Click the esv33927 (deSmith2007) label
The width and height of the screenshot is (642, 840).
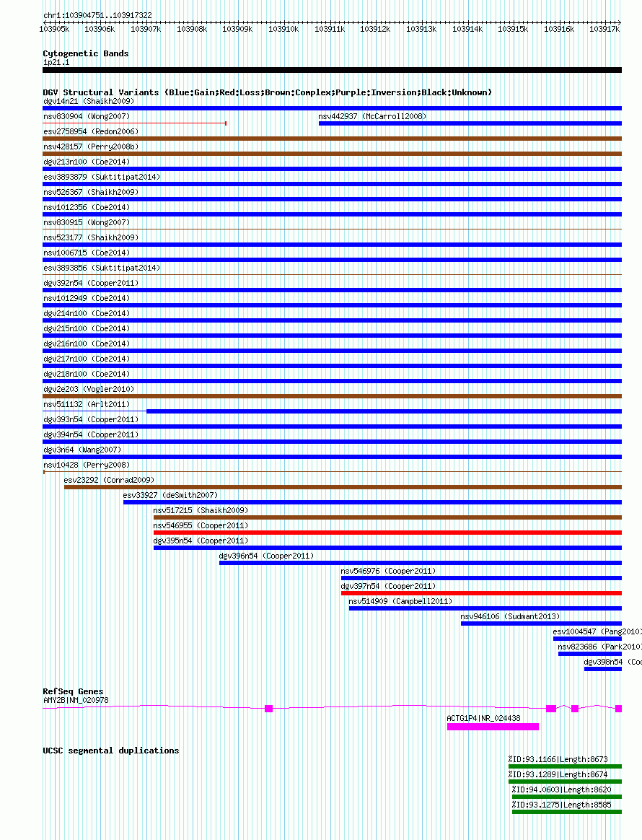click(171, 496)
